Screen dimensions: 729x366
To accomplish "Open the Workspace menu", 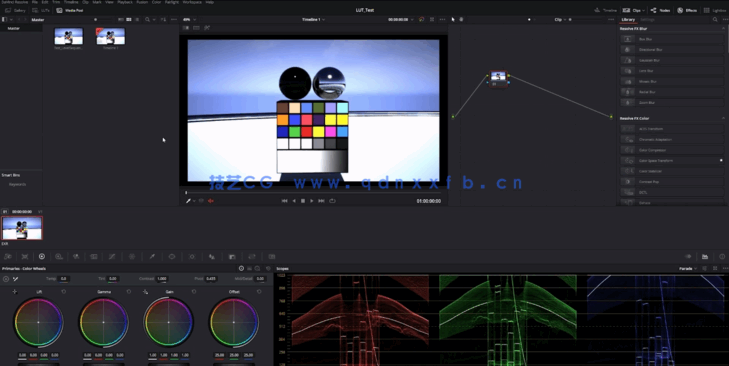I will pos(192,2).
